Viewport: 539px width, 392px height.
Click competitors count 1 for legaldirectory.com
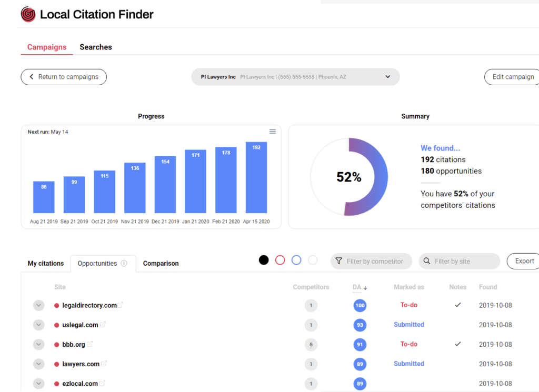pyautogui.click(x=311, y=305)
